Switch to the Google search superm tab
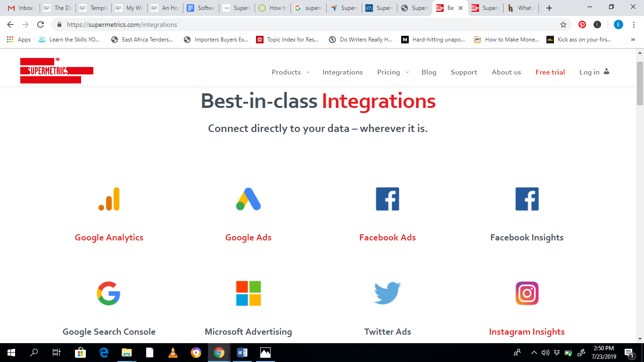The image size is (644, 362). tap(308, 8)
